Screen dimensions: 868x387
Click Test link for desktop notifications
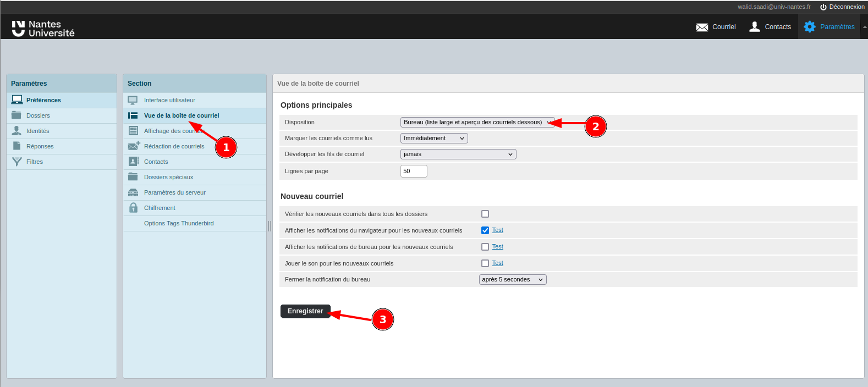click(x=497, y=247)
